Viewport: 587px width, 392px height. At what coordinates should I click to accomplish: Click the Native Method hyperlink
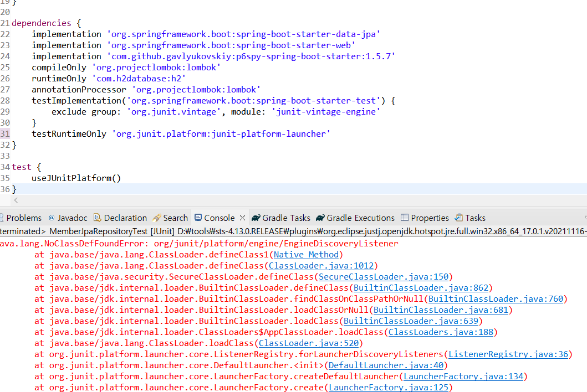point(305,254)
